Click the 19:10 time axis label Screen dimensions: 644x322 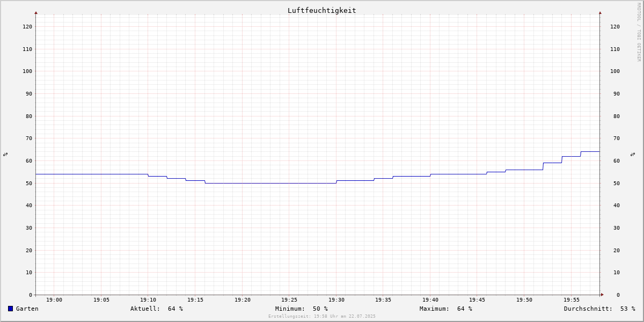[x=148, y=300]
